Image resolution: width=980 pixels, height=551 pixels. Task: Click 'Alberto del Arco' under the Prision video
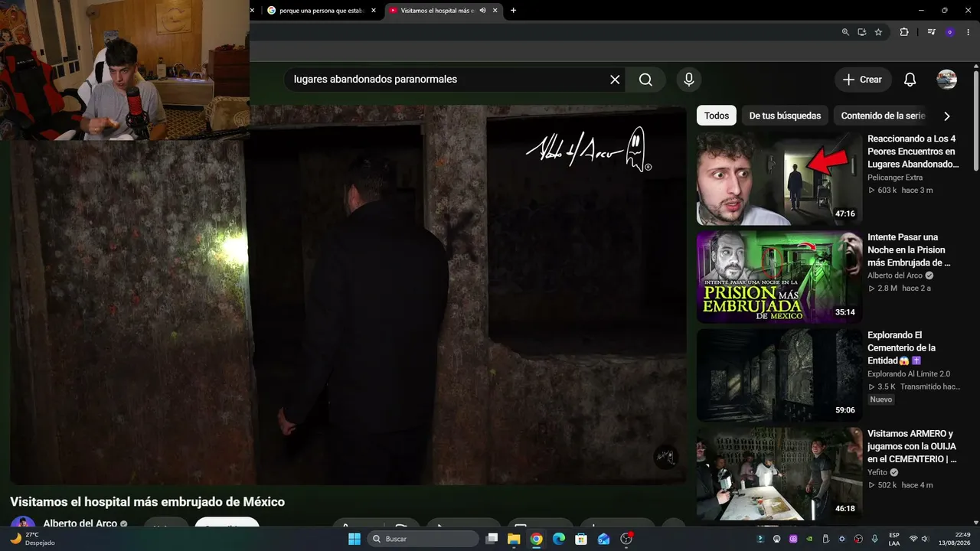[x=895, y=275]
